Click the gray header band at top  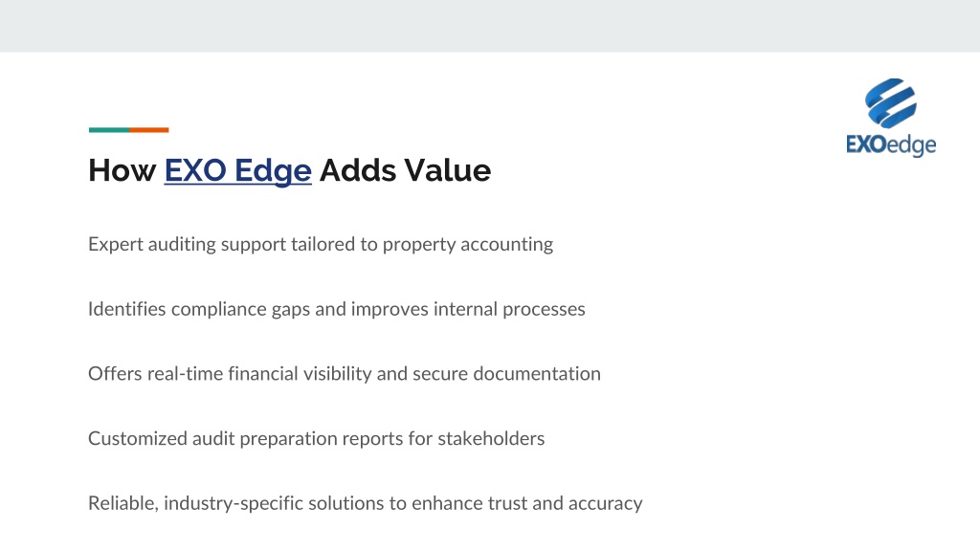click(x=490, y=26)
